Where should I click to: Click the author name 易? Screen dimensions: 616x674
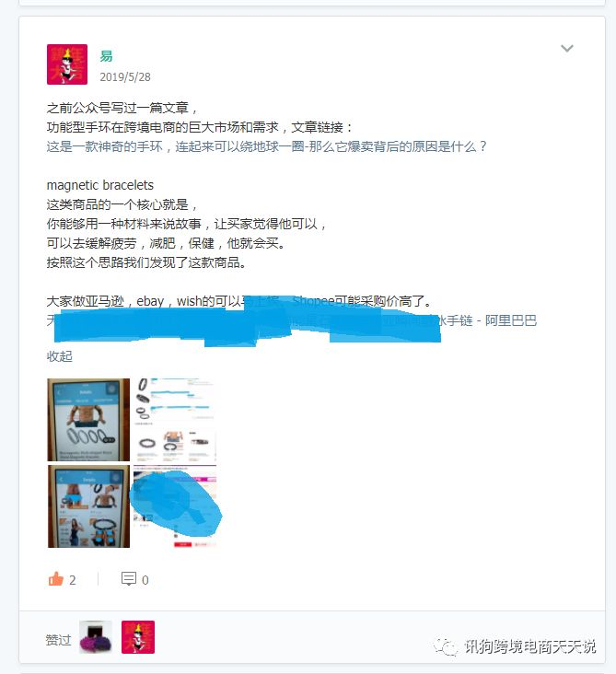pos(106,56)
